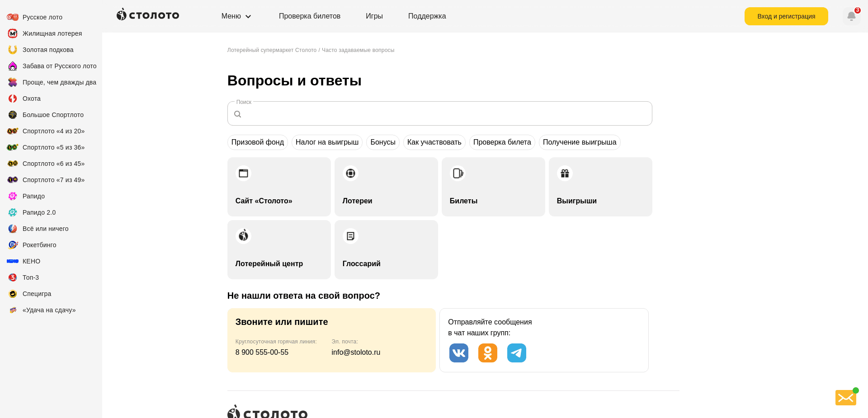This screenshot has width=868, height=418.
Task: Open the Поддержка menu item
Action: 426,16
